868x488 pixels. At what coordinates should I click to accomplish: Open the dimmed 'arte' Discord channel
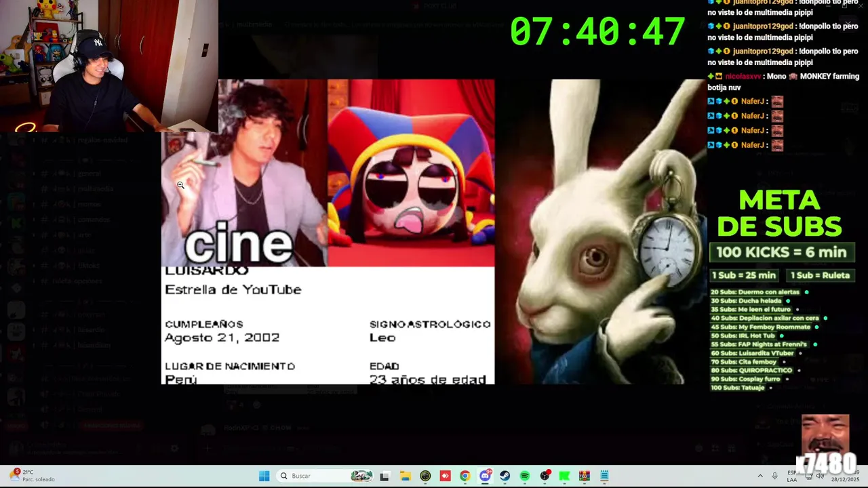point(85,235)
